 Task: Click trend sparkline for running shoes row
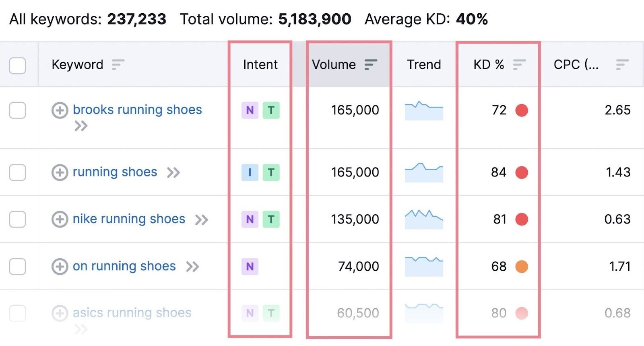coord(424,172)
